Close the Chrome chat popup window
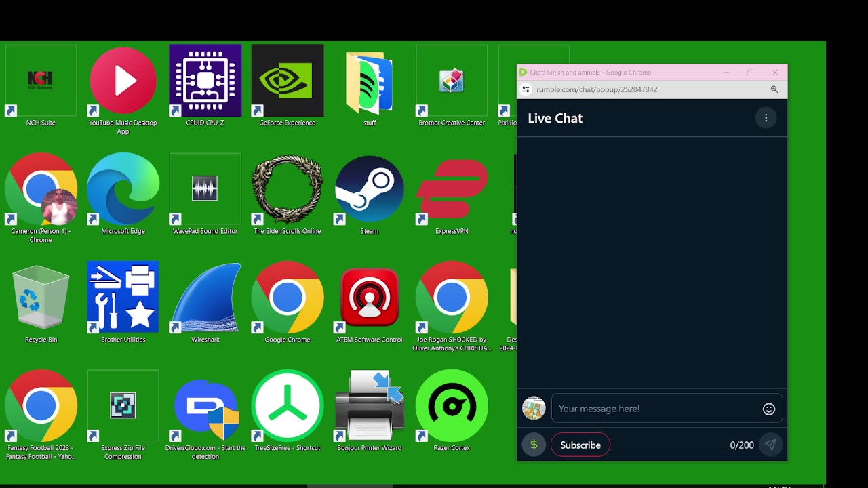The image size is (868, 488). tap(775, 73)
